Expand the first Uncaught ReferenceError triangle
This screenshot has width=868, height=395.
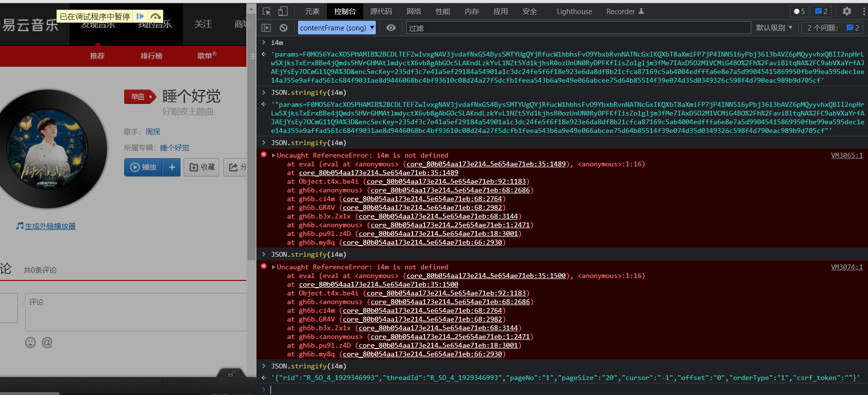[x=274, y=155]
